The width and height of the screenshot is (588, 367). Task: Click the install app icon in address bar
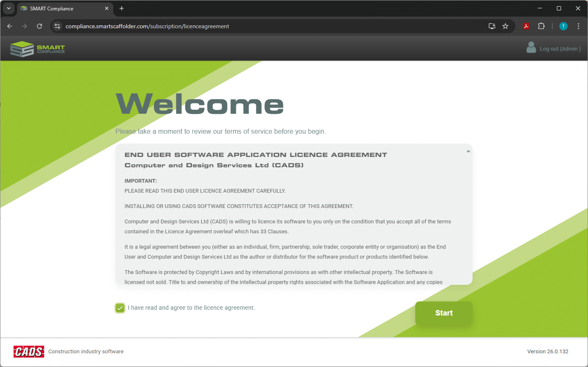pyautogui.click(x=492, y=26)
